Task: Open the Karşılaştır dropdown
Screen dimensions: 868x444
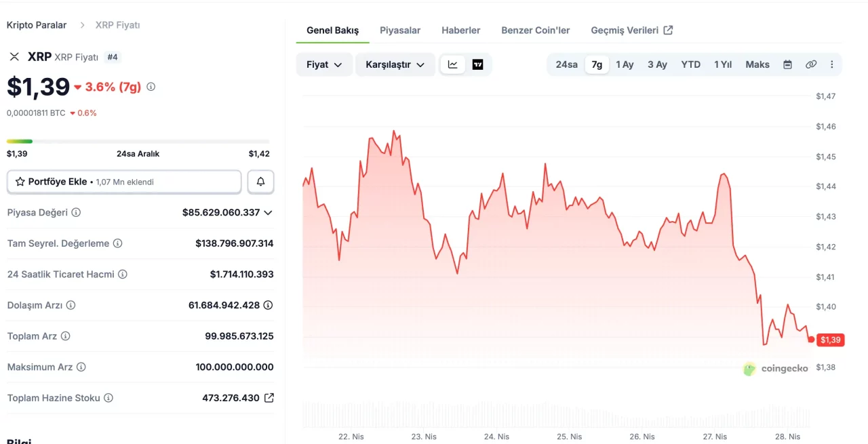Action: click(x=395, y=64)
